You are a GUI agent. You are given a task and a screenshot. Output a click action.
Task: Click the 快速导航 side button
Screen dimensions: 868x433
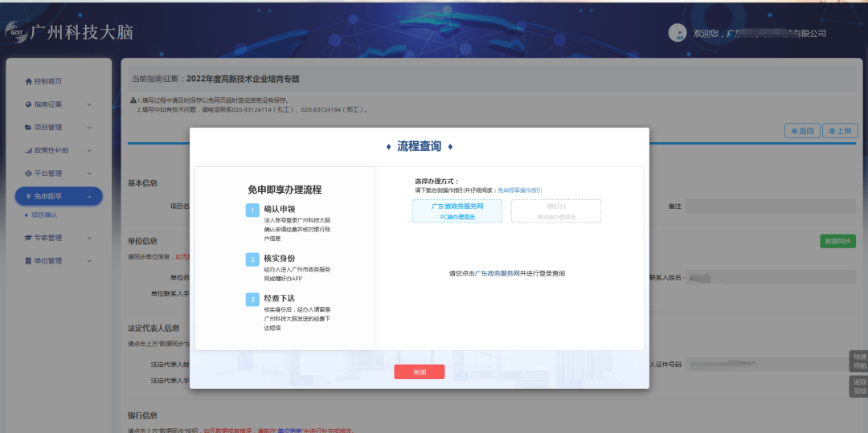pyautogui.click(x=858, y=362)
